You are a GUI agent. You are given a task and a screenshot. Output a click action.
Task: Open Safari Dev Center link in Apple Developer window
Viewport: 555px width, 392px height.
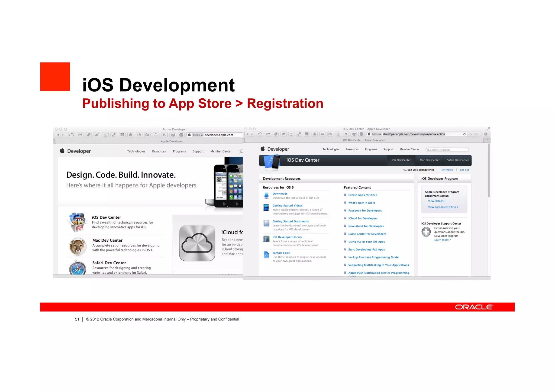click(109, 263)
